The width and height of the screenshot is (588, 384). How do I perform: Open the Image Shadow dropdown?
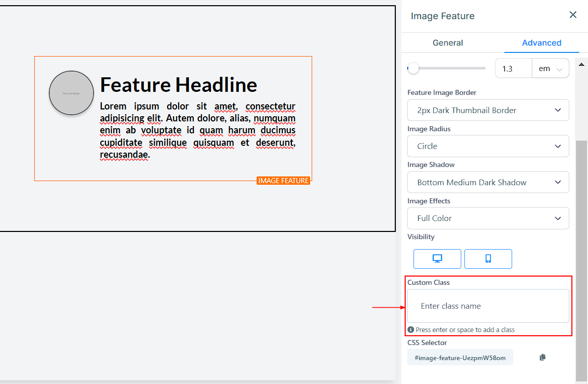coord(488,182)
